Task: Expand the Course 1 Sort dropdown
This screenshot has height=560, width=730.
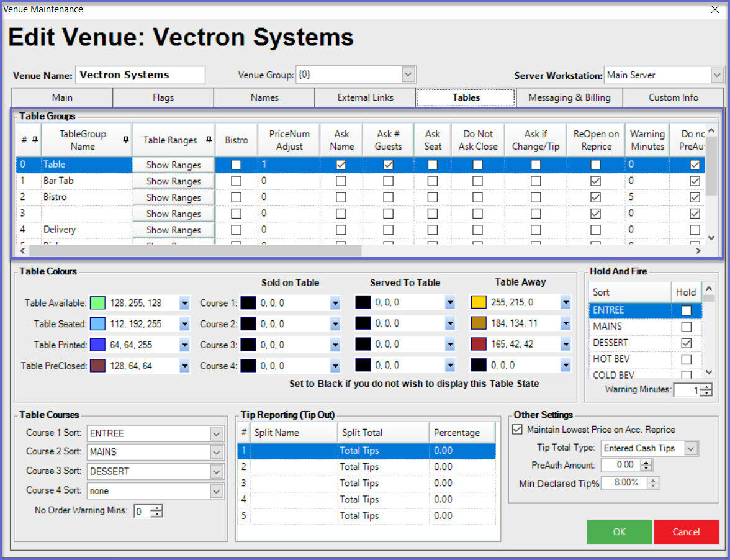Action: 216,433
